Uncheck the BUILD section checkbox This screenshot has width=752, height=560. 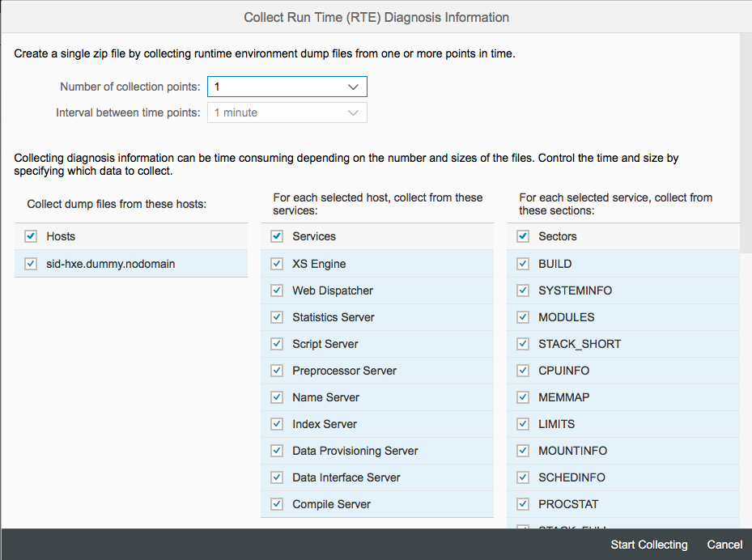pos(523,264)
